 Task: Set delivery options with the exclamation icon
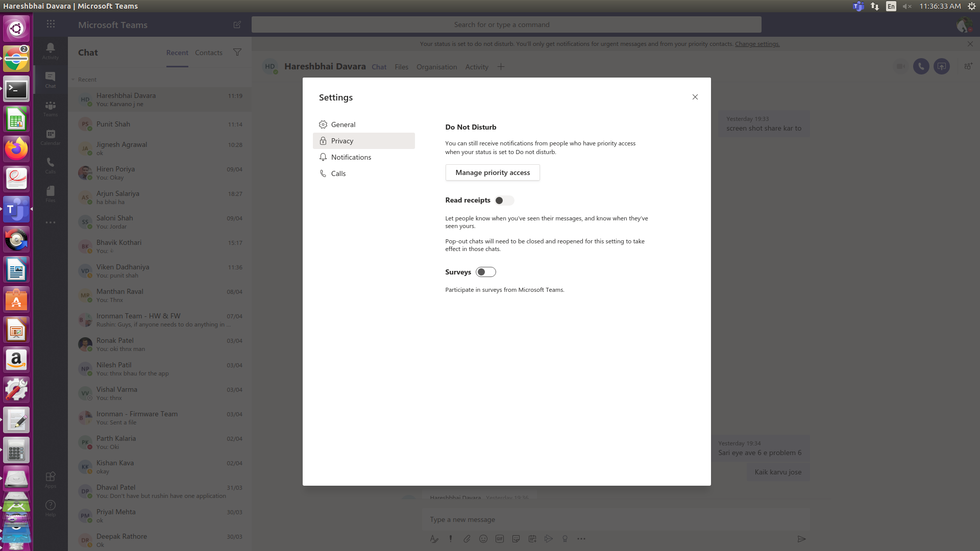tap(451, 539)
